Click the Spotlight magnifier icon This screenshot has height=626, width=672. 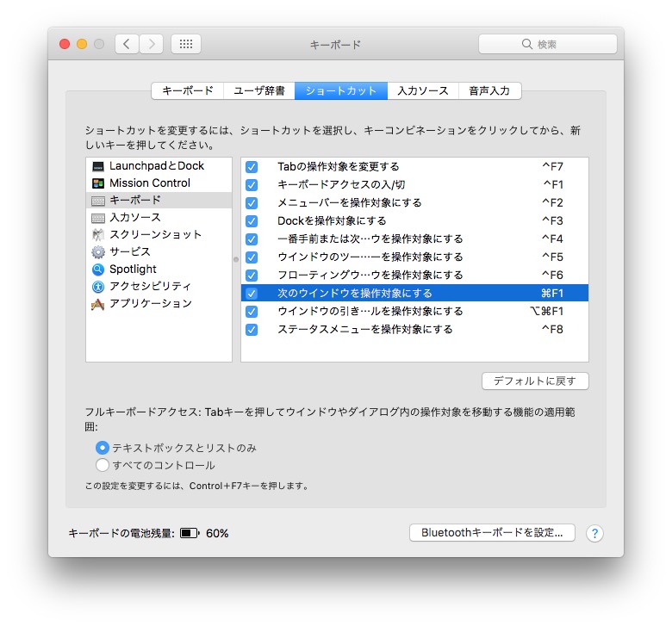point(98,269)
